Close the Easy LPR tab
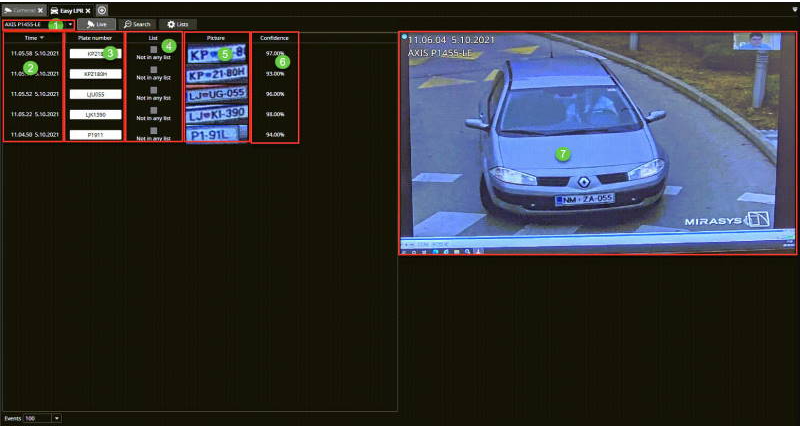803x427 pixels. coord(89,9)
